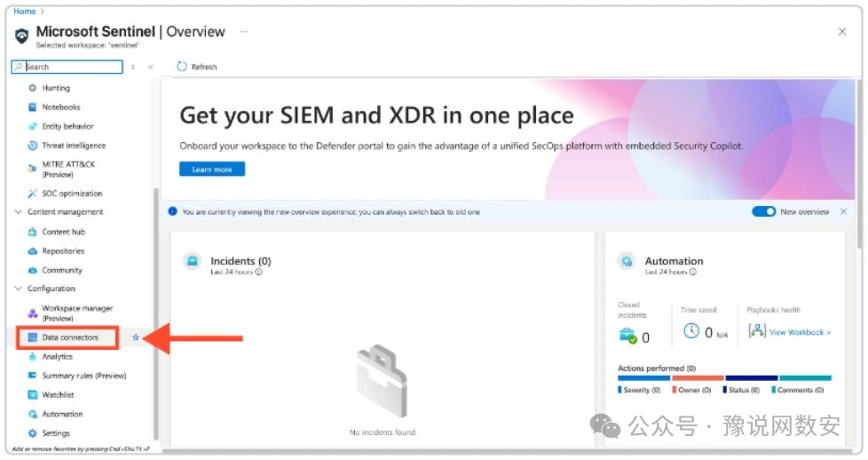Click the Notebooks icon in sidebar
This screenshot has height=460, width=868.
(x=33, y=107)
